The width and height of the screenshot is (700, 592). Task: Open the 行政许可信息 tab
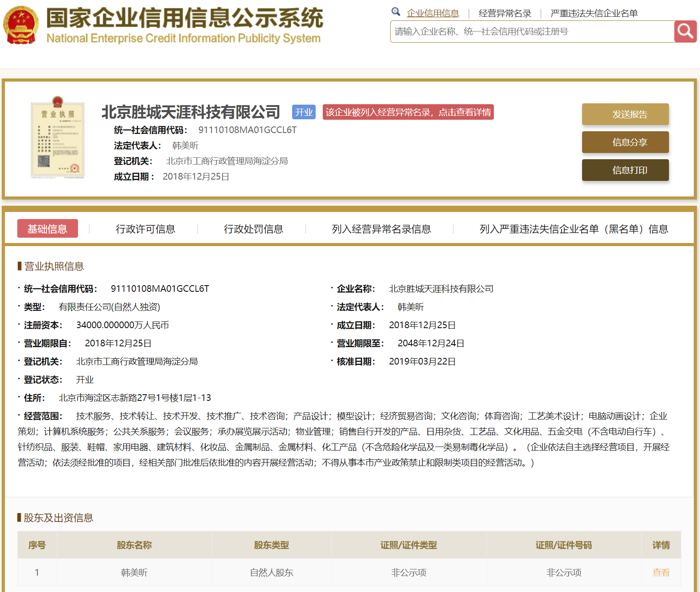pyautogui.click(x=145, y=229)
